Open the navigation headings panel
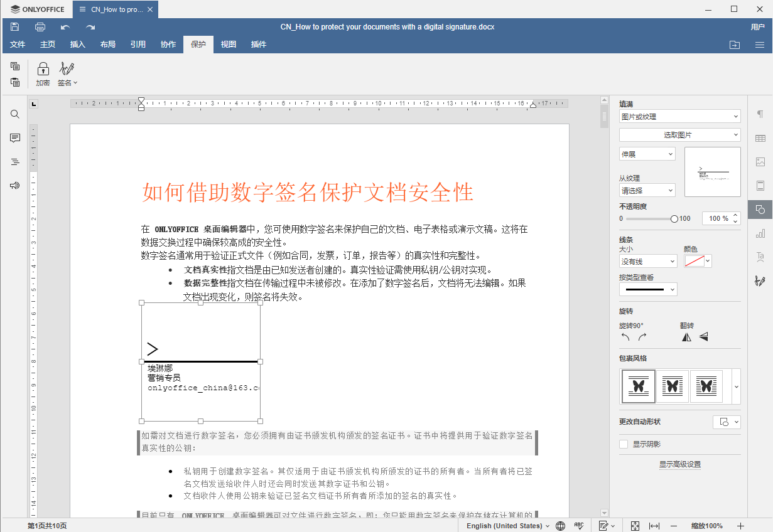This screenshot has height=532, width=773. point(15,162)
